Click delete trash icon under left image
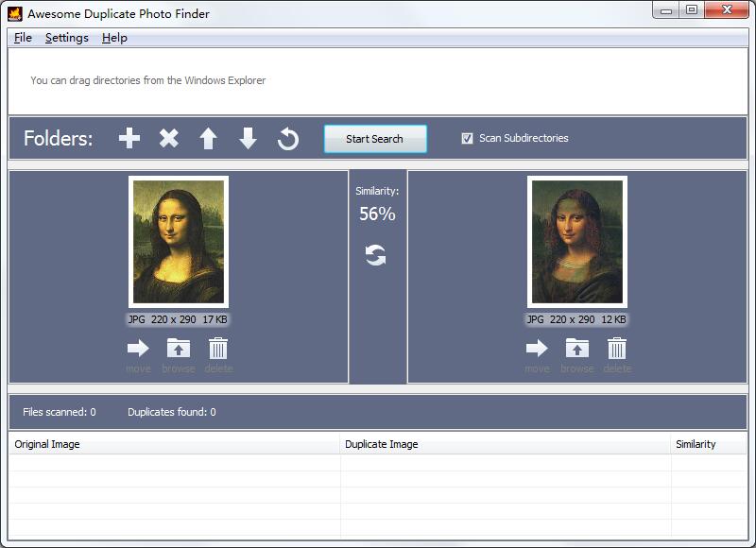Screen dimensions: 756x548 tap(218, 348)
